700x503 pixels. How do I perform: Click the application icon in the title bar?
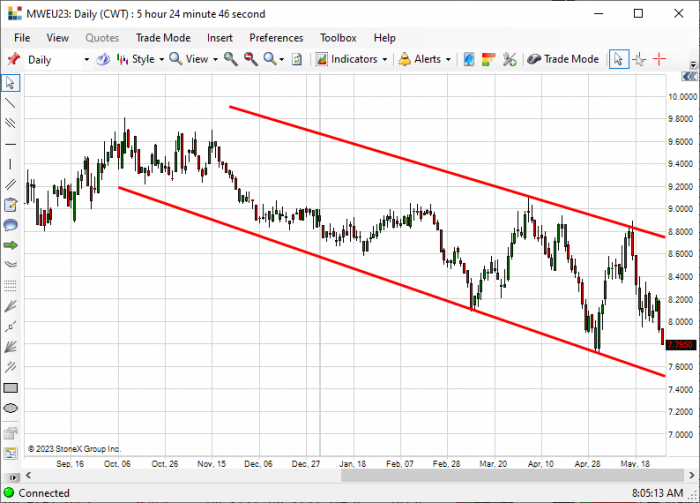(14, 13)
